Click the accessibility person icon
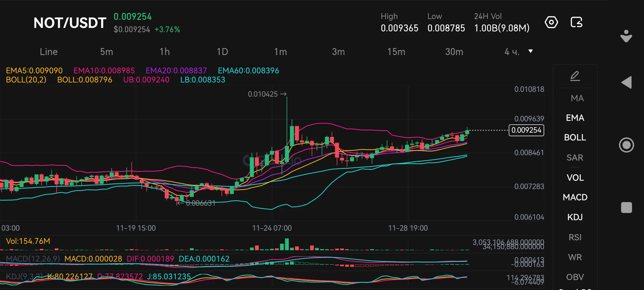The height and width of the screenshot is (290, 644). pyautogui.click(x=626, y=36)
